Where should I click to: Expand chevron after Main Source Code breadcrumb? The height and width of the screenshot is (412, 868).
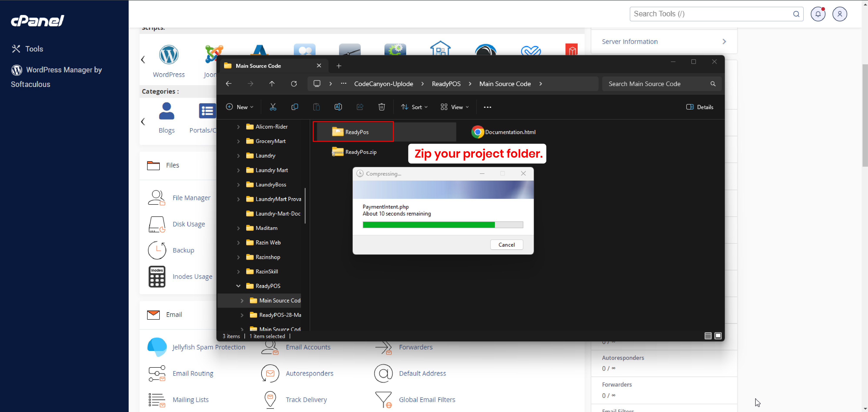pos(540,84)
